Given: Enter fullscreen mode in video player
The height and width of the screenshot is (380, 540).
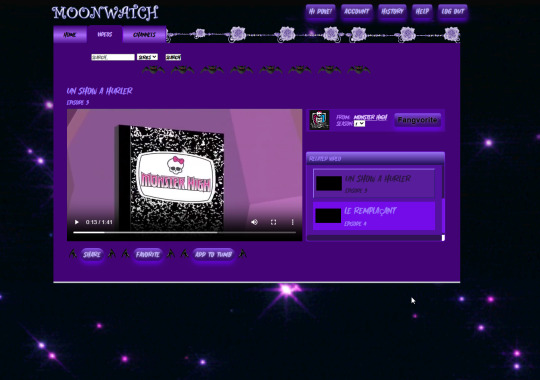Looking at the screenshot, I should coord(273,222).
